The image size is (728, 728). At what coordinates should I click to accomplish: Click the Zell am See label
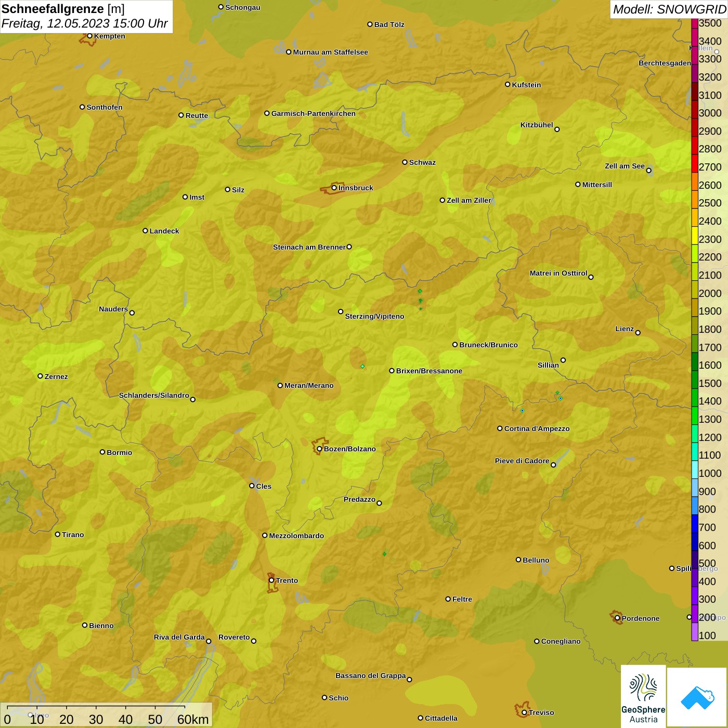[625, 166]
